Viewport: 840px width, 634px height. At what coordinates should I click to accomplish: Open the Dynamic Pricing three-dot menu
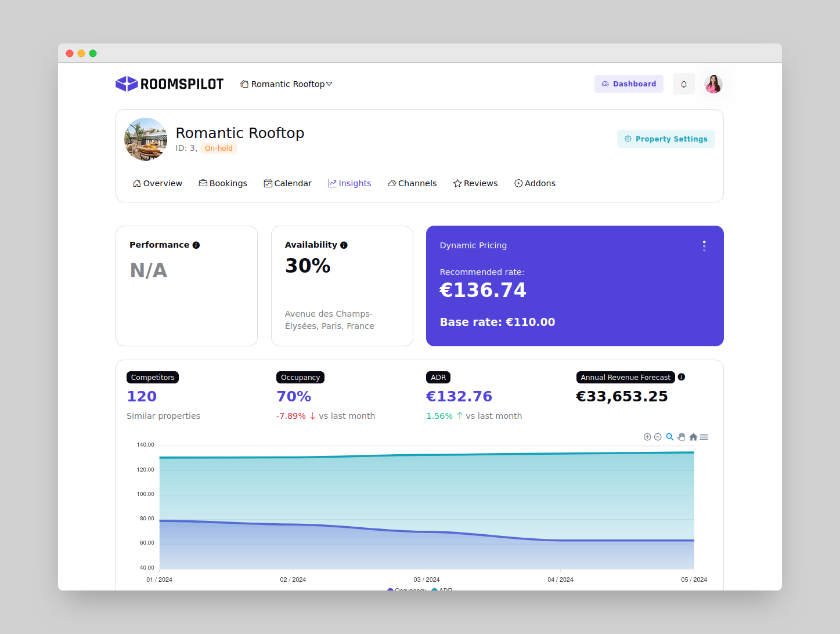click(704, 246)
